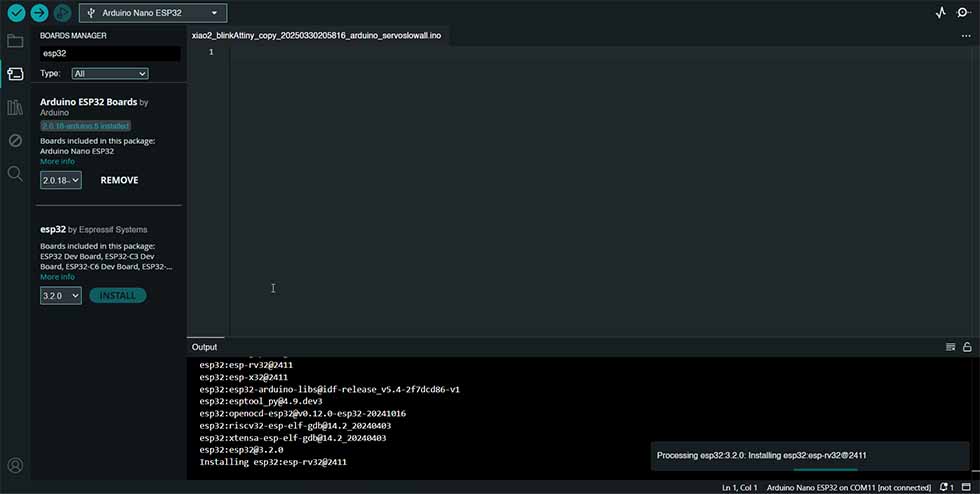The image size is (980, 494).
Task: Click the Verify checkmark button
Action: click(x=16, y=13)
